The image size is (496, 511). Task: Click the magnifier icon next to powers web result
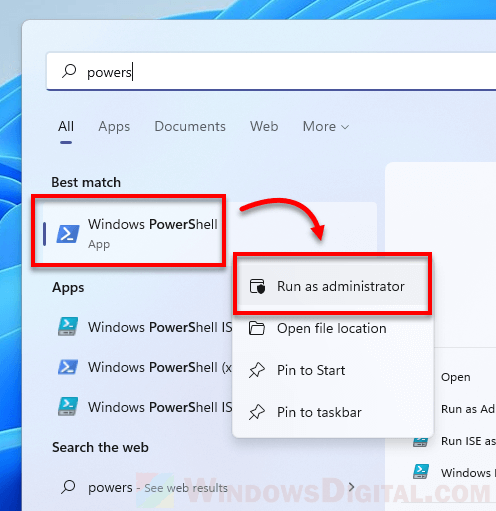point(68,487)
